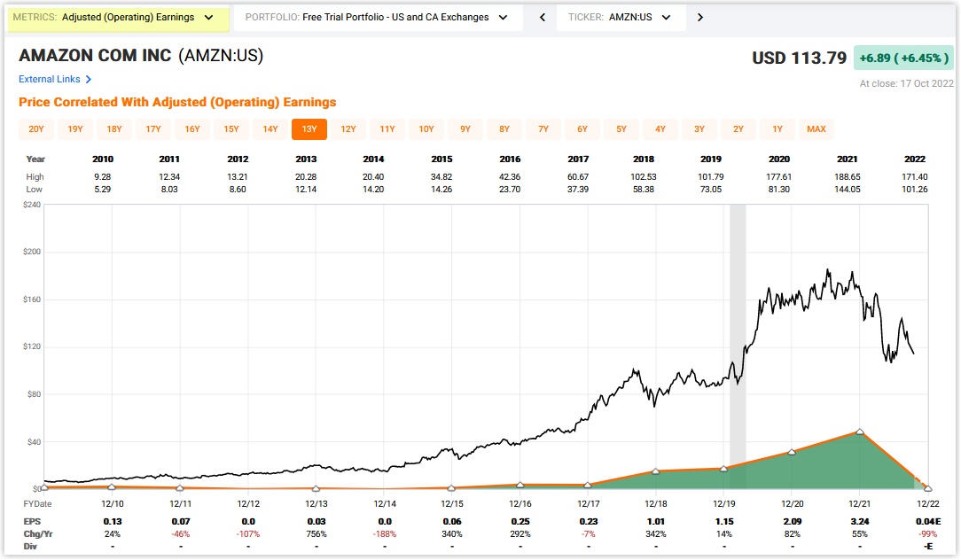Click the 2022 EPS estimate 0.04E
Image resolution: width=961 pixels, height=560 pixels.
tap(928, 521)
